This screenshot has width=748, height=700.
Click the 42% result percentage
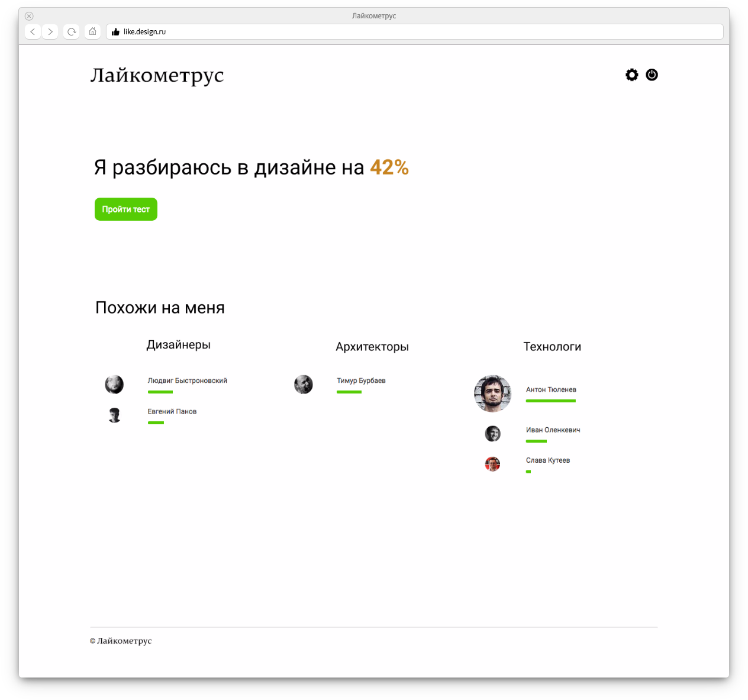389,167
